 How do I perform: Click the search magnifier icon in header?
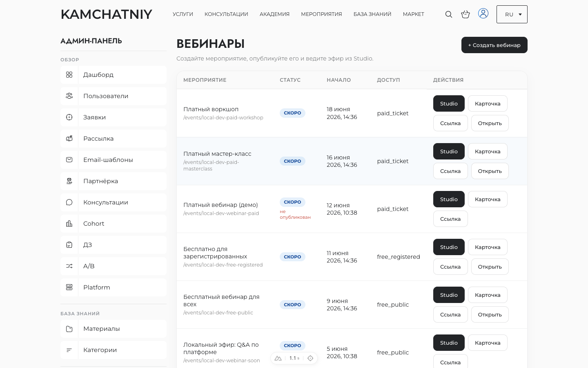448,14
